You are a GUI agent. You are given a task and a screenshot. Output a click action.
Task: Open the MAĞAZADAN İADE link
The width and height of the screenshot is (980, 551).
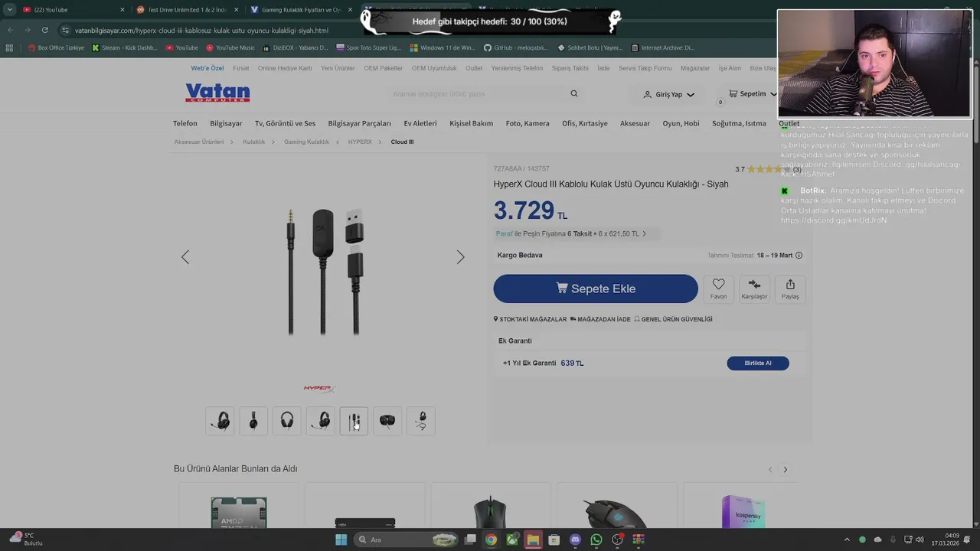[x=600, y=319]
